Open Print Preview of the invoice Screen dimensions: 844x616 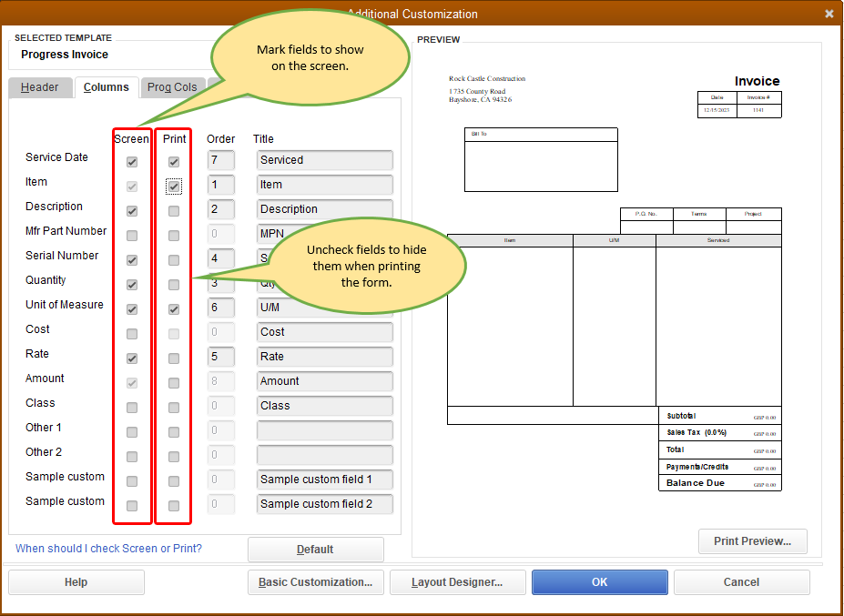752,541
